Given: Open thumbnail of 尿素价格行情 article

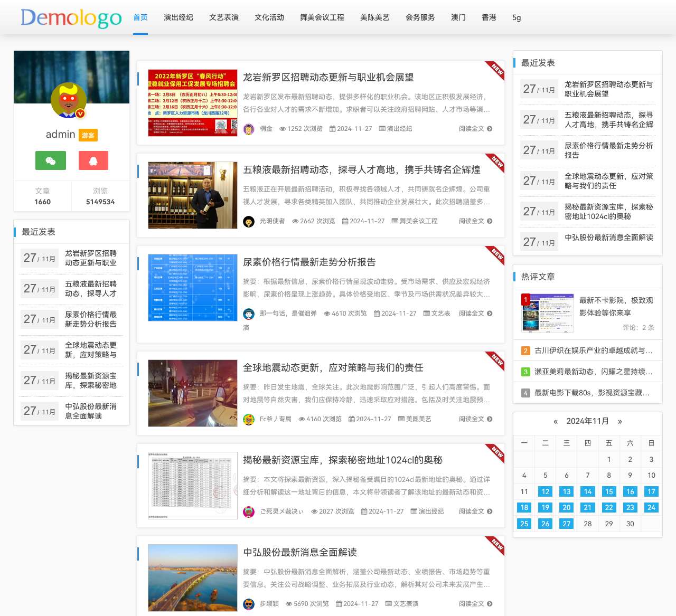Looking at the screenshot, I should pos(193,288).
